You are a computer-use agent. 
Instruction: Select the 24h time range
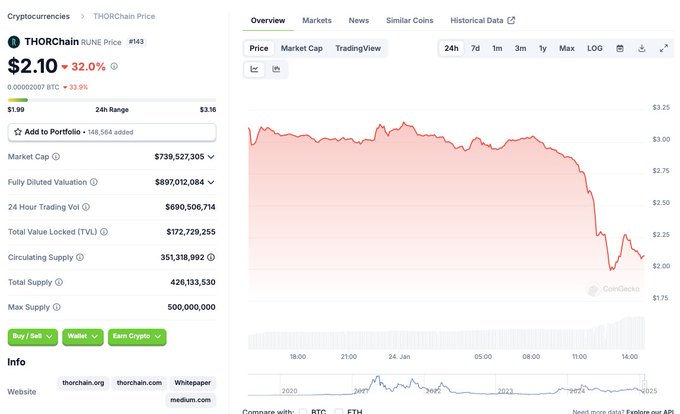(451, 48)
